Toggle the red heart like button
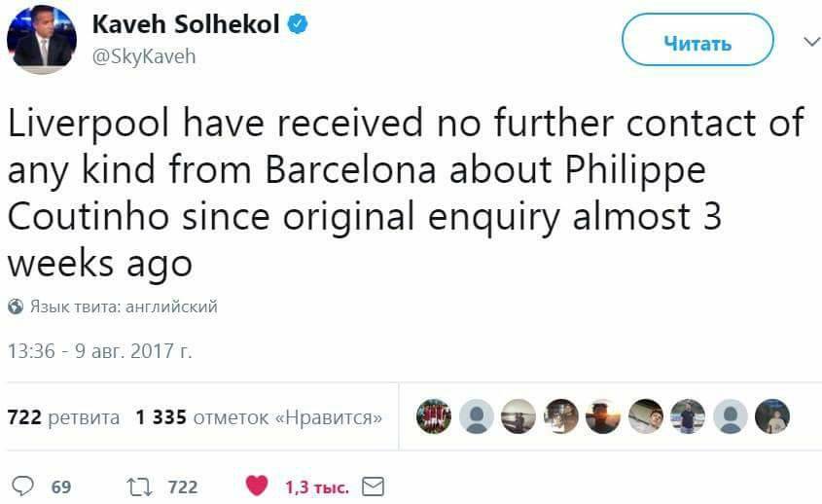The width and height of the screenshot is (822, 504). point(257,486)
